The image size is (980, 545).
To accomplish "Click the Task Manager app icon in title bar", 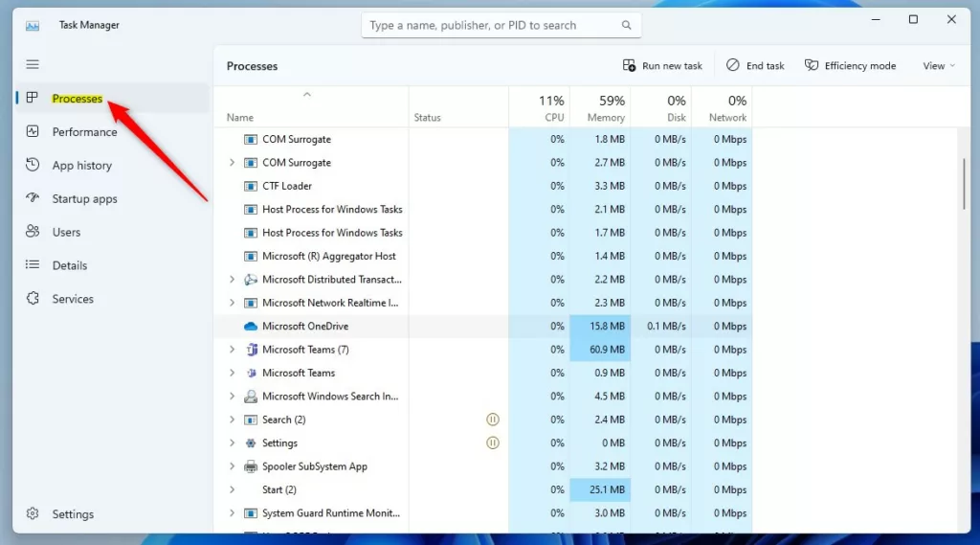I will point(33,26).
